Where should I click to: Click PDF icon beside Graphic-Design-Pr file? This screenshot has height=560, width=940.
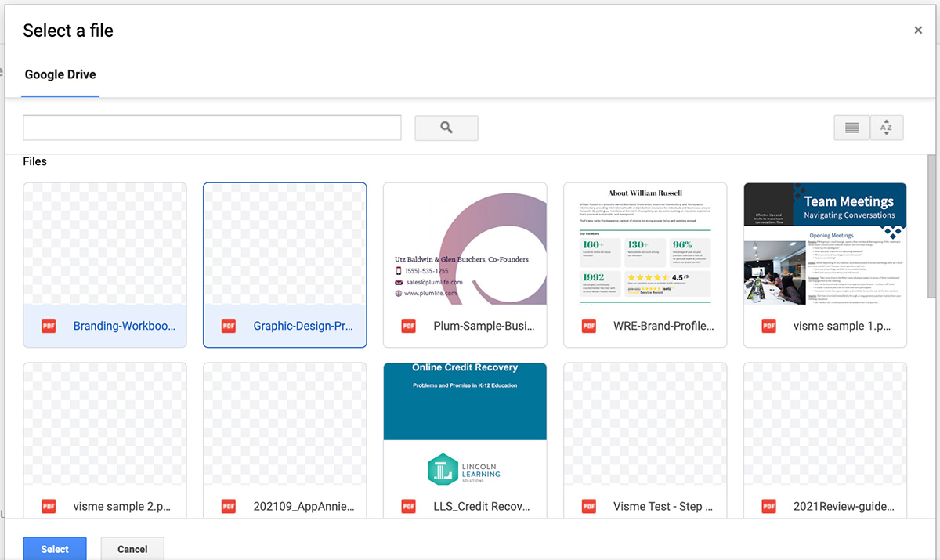[229, 326]
